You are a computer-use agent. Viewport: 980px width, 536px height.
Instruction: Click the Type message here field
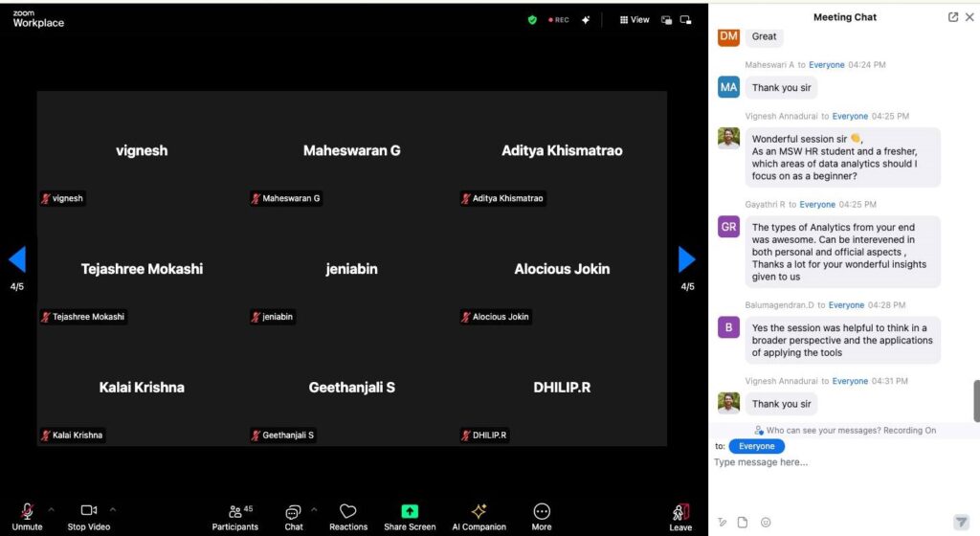click(x=833, y=462)
